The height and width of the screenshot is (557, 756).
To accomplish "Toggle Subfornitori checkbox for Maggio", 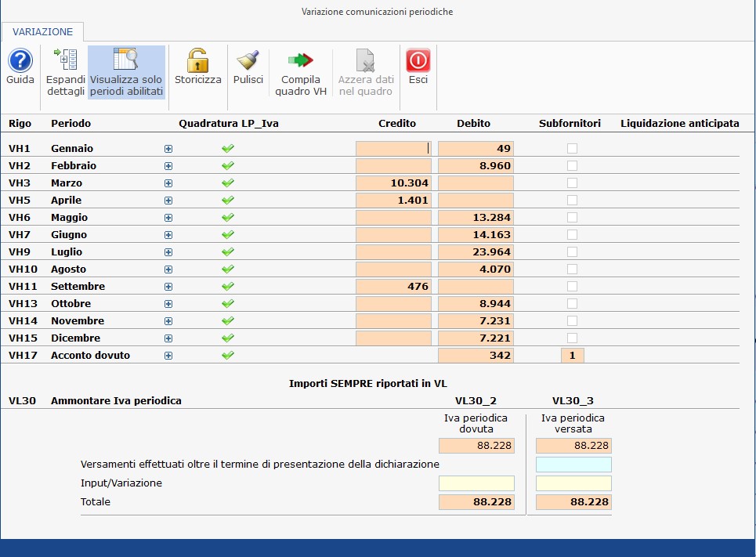I will (573, 217).
